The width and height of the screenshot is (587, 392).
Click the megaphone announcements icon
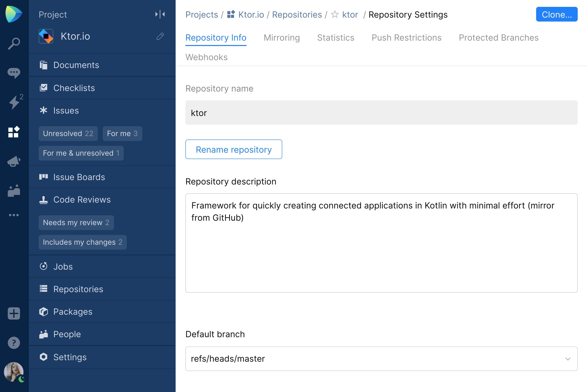tap(14, 161)
